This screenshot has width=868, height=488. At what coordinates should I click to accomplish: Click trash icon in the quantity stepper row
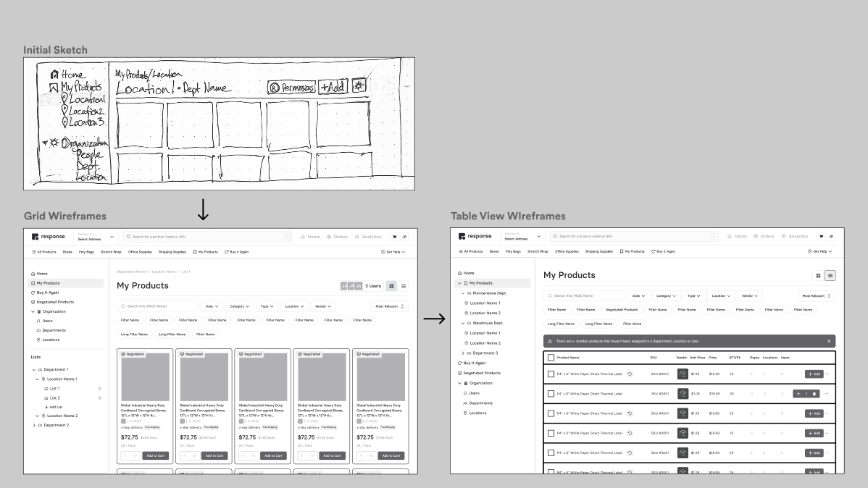(x=814, y=394)
